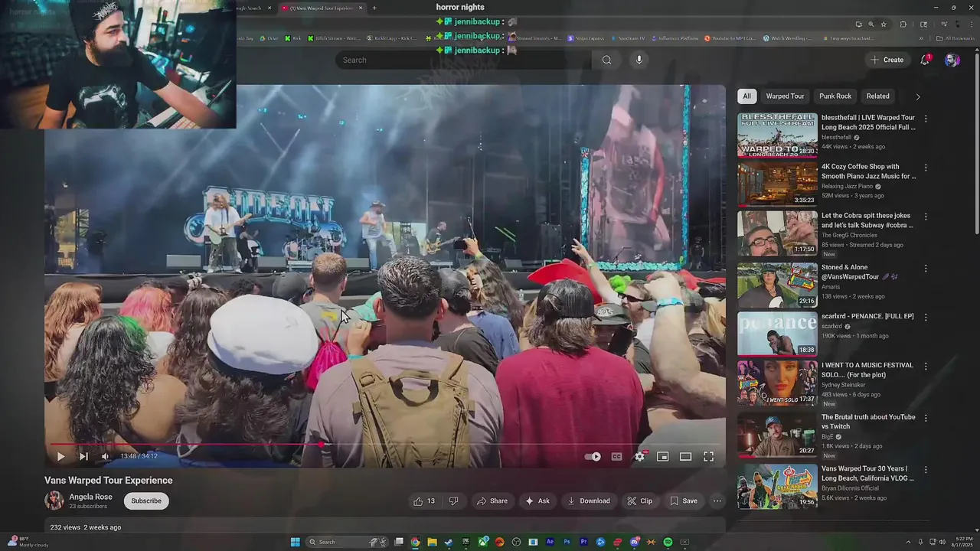
Task: Open Photoshop from the taskbar
Action: coord(567,542)
